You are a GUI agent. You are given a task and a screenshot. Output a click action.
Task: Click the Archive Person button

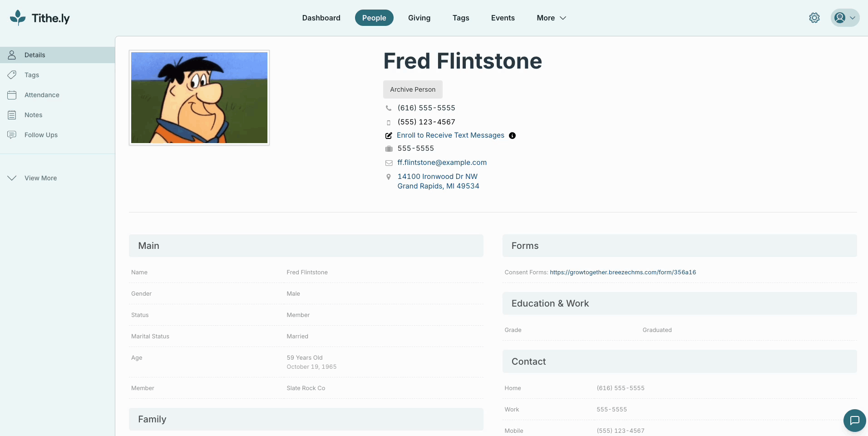tap(413, 89)
